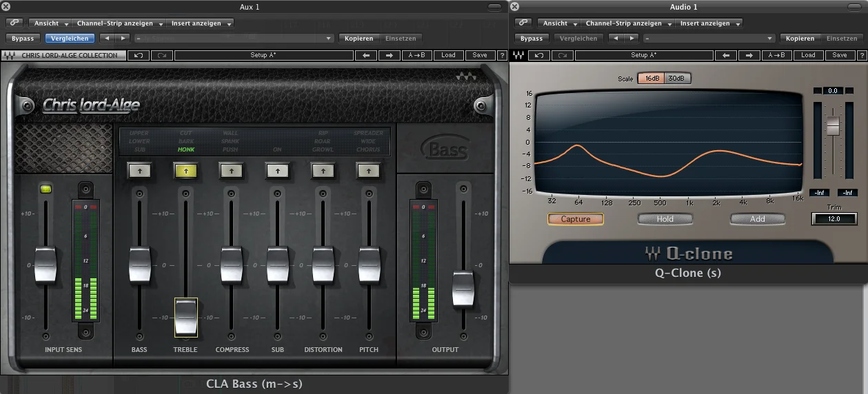This screenshot has width=868, height=394.
Task: Click Kopieren in Aux 1 window
Action: click(x=359, y=39)
